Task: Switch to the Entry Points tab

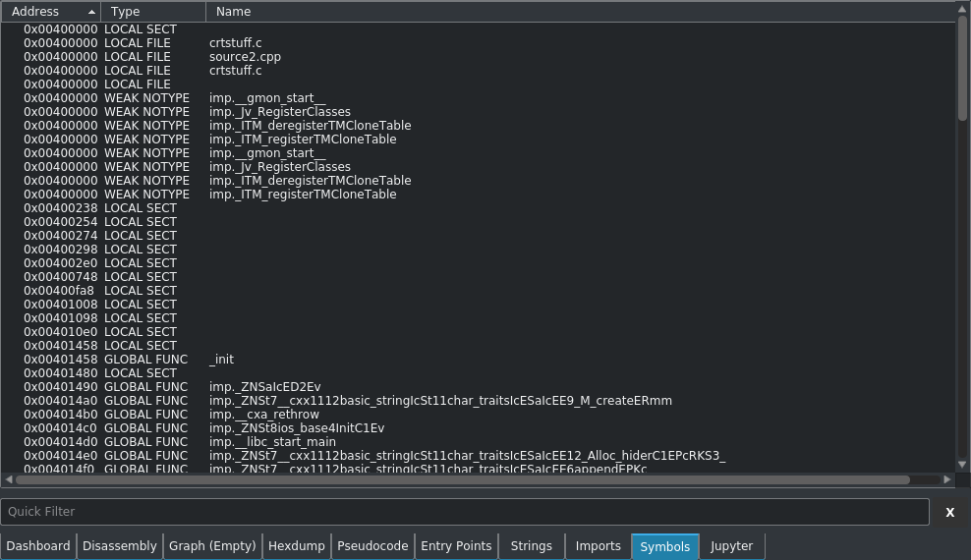Action: (x=456, y=546)
